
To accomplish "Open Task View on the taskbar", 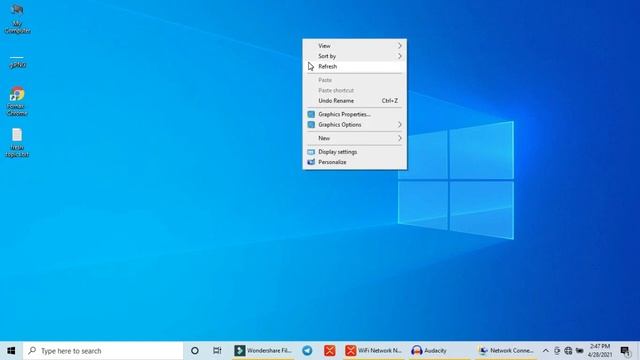I will pyautogui.click(x=217, y=351).
